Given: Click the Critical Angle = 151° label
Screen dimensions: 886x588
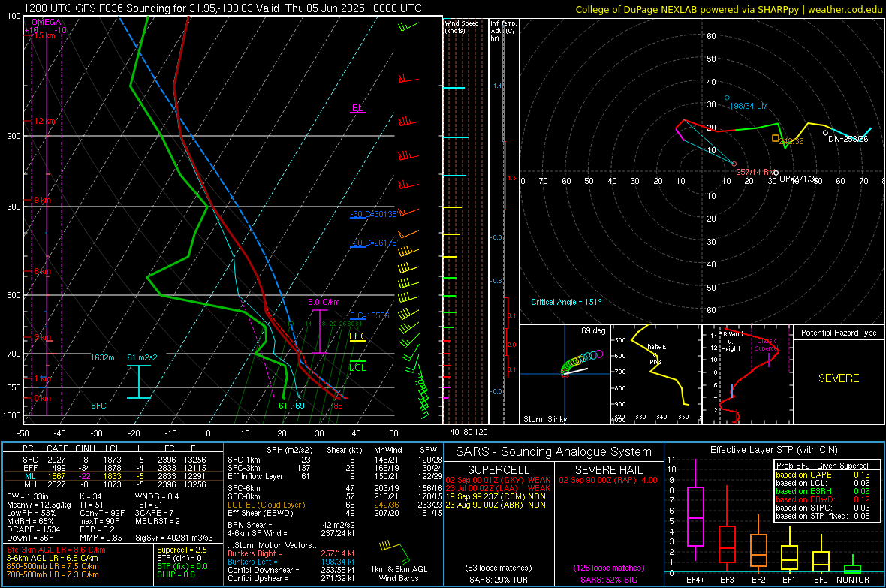Looking at the screenshot, I should pyautogui.click(x=566, y=302).
